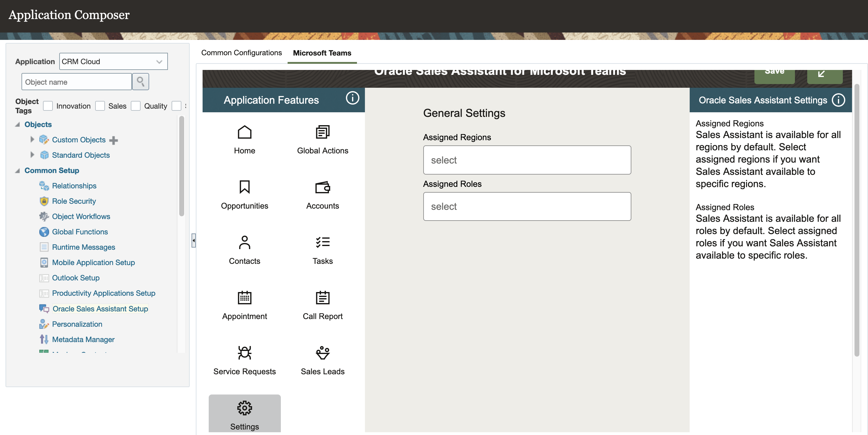Toggle the Sales object tag checkbox

[x=100, y=106]
